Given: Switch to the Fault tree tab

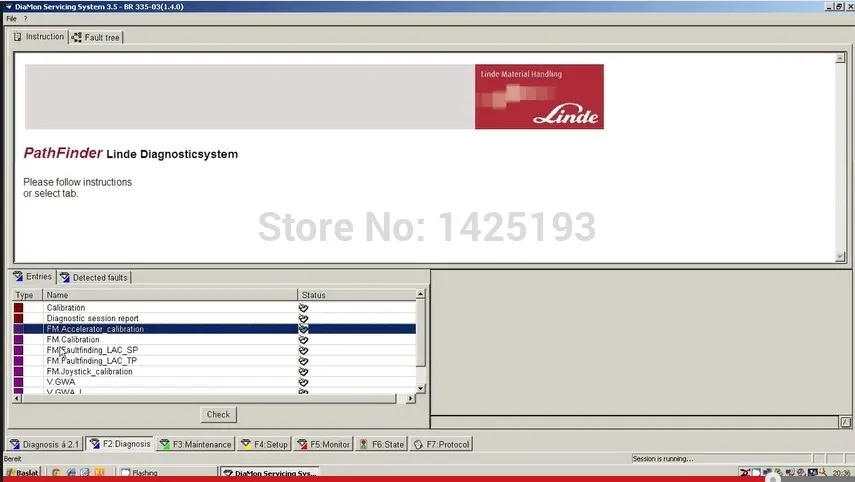Looking at the screenshot, I should point(96,37).
